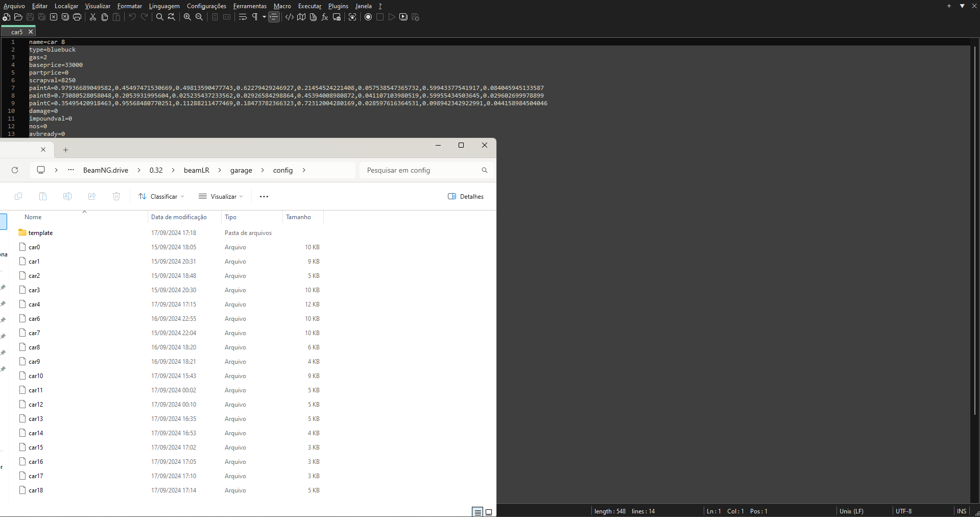This screenshot has width=980, height=517.
Task: Copy selection using the toolbar copy icon
Action: pos(105,17)
